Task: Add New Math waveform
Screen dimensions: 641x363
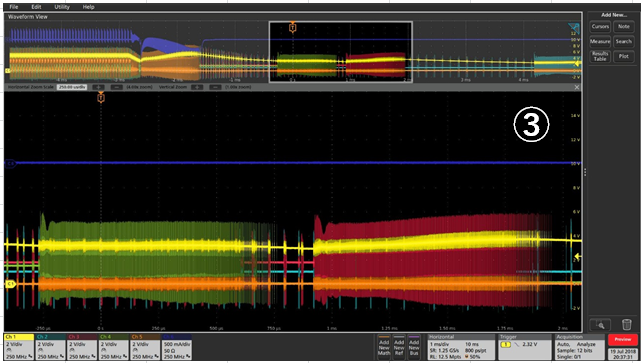Action: (x=384, y=347)
